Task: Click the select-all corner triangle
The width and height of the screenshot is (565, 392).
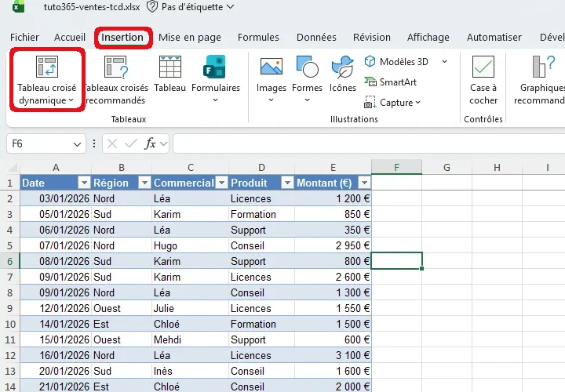Action: pyautogui.click(x=13, y=167)
